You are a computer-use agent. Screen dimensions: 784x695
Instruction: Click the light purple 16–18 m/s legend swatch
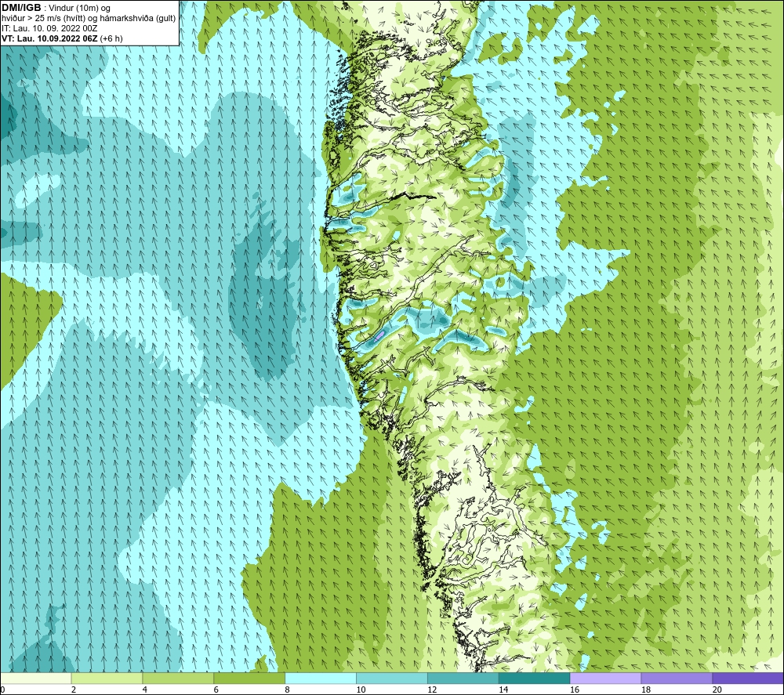point(605,678)
